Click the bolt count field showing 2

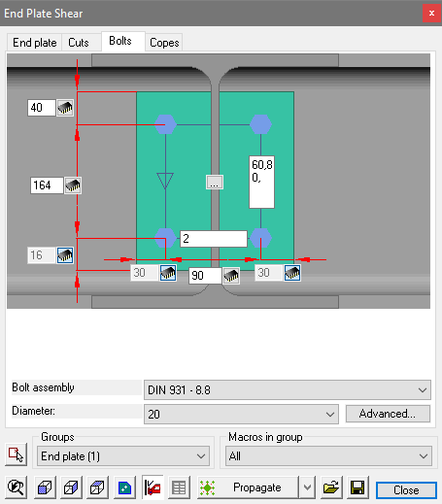tap(214, 239)
